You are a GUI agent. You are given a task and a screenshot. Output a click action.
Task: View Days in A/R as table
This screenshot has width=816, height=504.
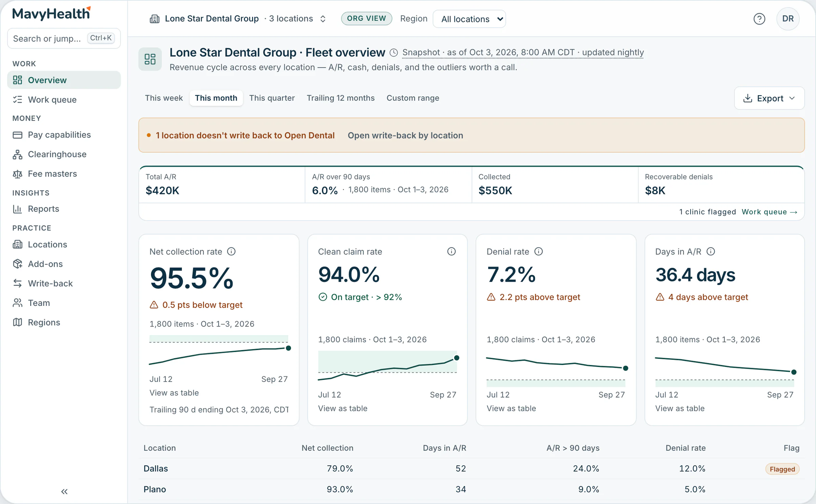pyautogui.click(x=680, y=409)
